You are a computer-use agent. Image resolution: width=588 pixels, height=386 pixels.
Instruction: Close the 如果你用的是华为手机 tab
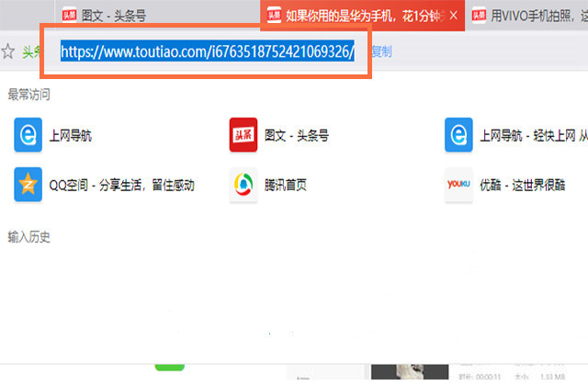coord(453,16)
